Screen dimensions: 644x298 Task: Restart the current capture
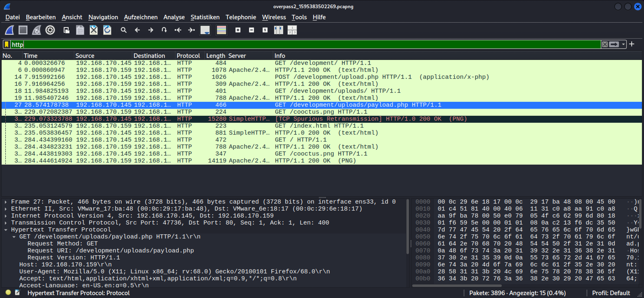click(37, 30)
